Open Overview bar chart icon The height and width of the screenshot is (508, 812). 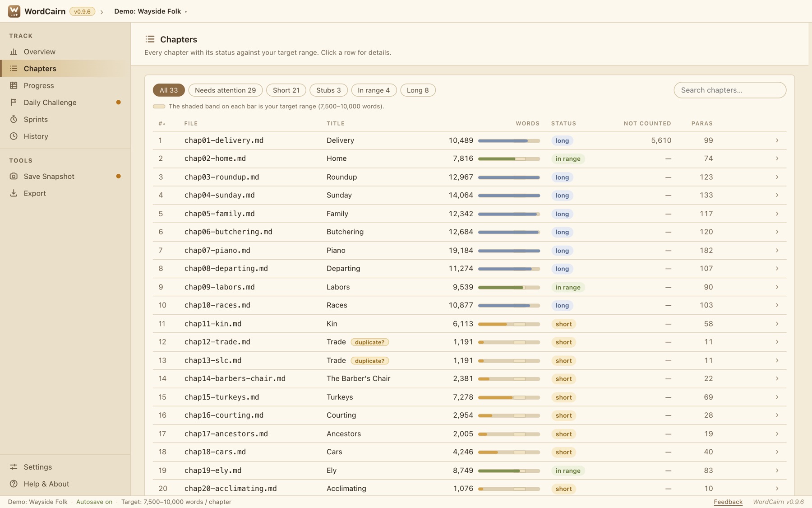(14, 52)
